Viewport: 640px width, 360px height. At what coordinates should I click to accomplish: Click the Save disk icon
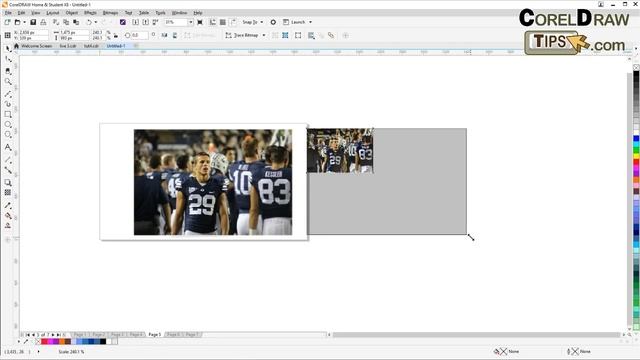[x=33, y=22]
